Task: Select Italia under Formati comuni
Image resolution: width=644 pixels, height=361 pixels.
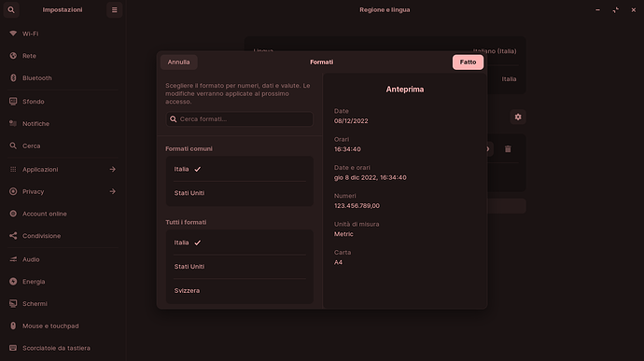Action: click(240, 169)
